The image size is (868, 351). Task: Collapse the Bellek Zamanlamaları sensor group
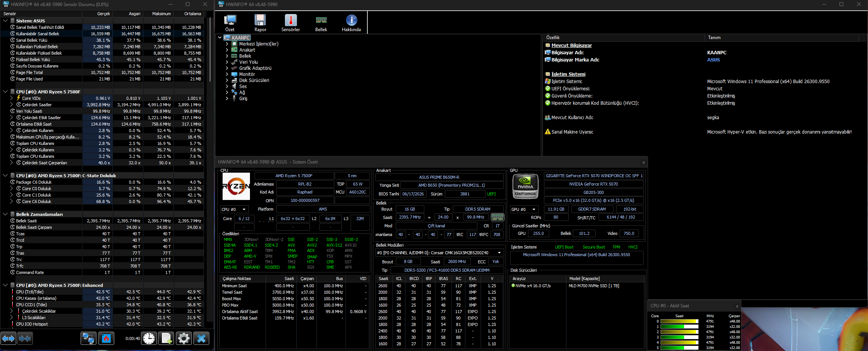pyautogui.click(x=5, y=214)
